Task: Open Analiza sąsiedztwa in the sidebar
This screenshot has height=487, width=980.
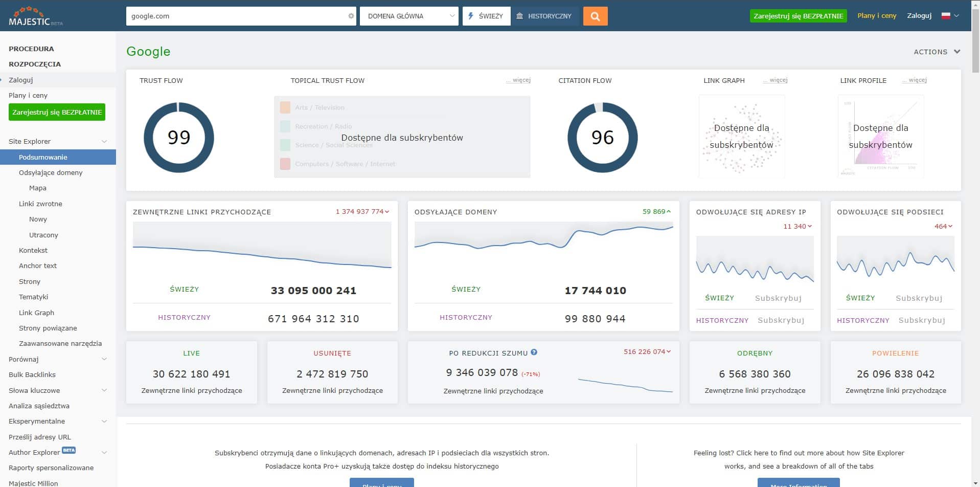Action: coord(39,406)
